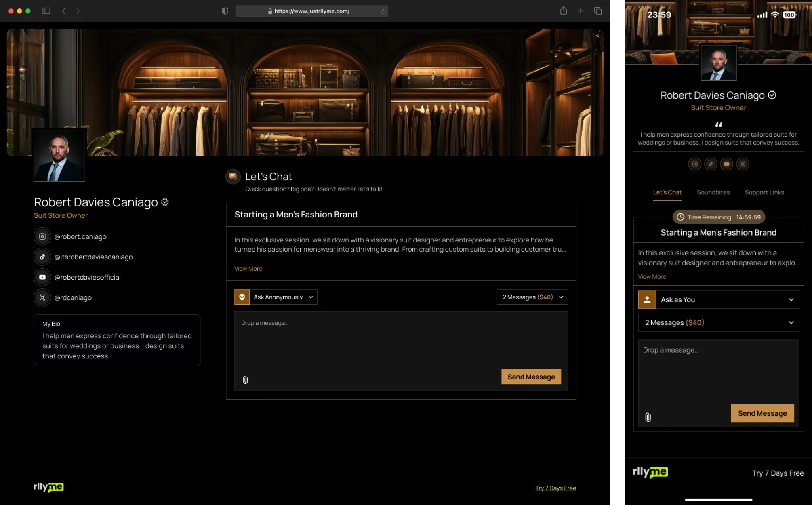
Task: Toggle the browser sidebar icon
Action: click(46, 11)
